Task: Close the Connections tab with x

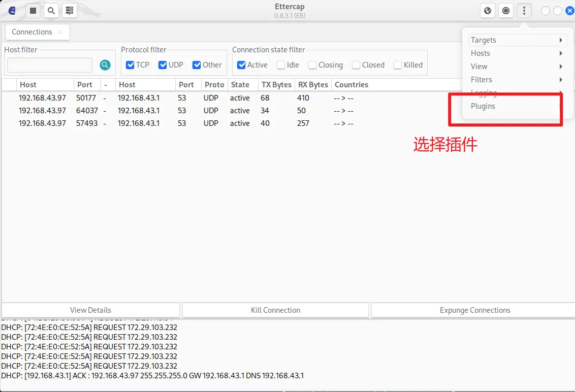Action: [60, 32]
